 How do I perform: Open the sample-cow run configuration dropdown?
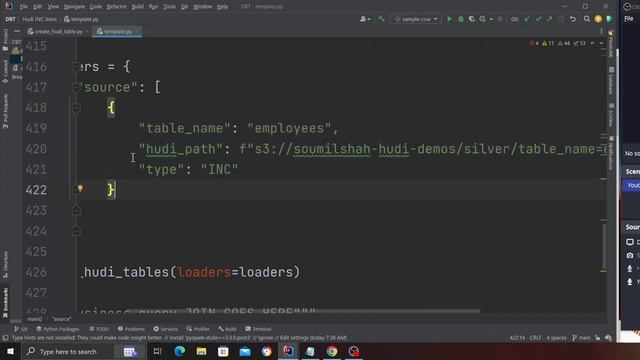(x=416, y=19)
